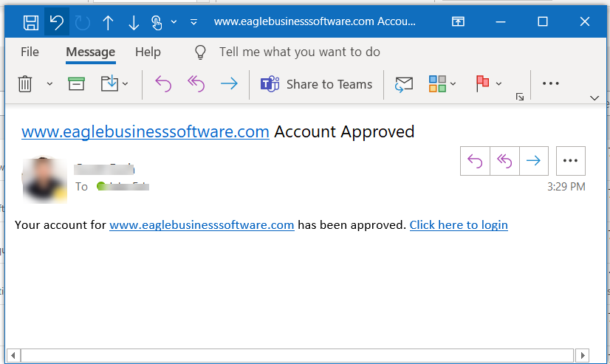Delete this message with trash icon

coord(25,84)
